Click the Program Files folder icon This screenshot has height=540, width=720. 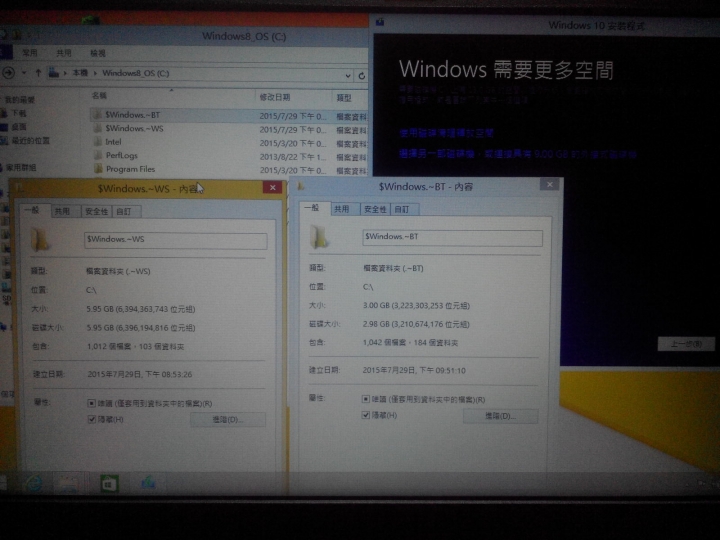point(98,169)
